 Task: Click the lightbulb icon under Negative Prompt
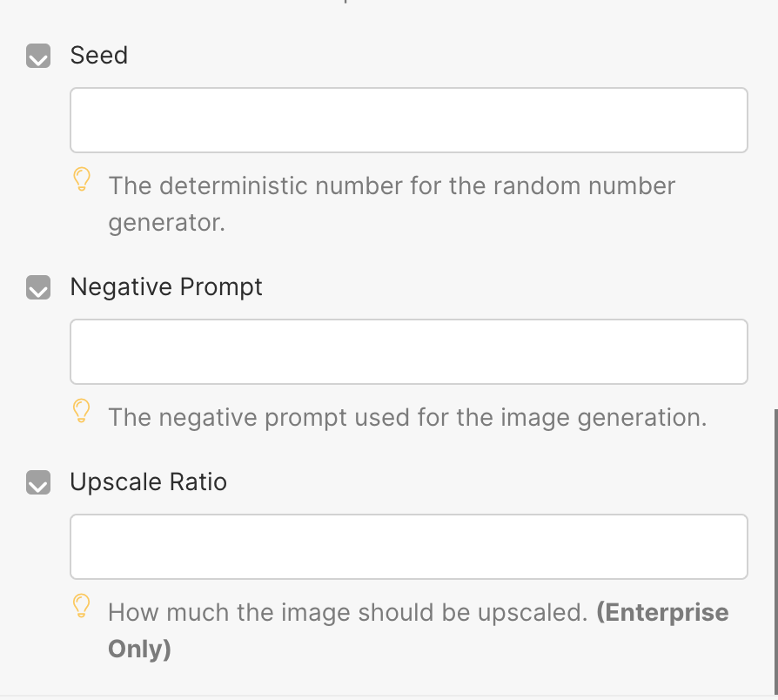pyautogui.click(x=81, y=411)
